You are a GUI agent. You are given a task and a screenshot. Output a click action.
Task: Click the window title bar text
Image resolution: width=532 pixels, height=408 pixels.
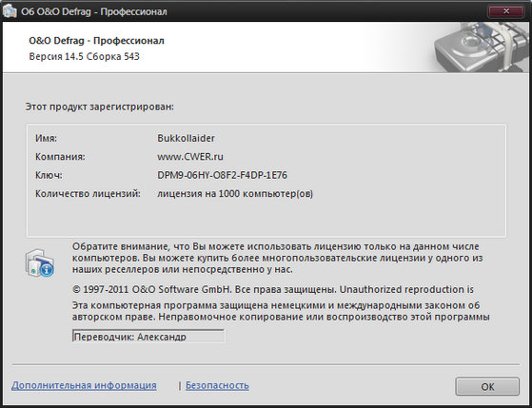94,11
